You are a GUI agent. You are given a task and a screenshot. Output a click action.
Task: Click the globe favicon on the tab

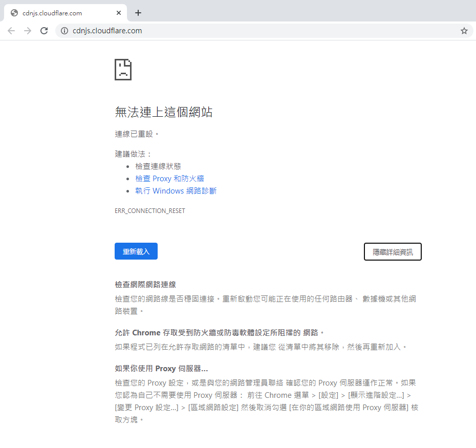(x=14, y=13)
